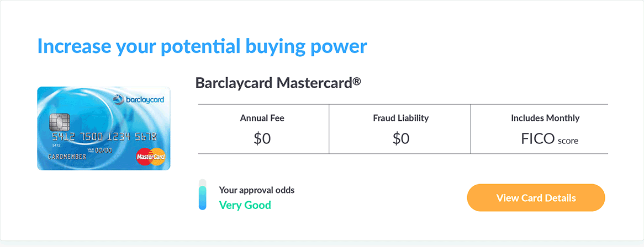Screen dimensions: 644x247
Task: Click the Fraud Liability label
Action: click(x=400, y=118)
